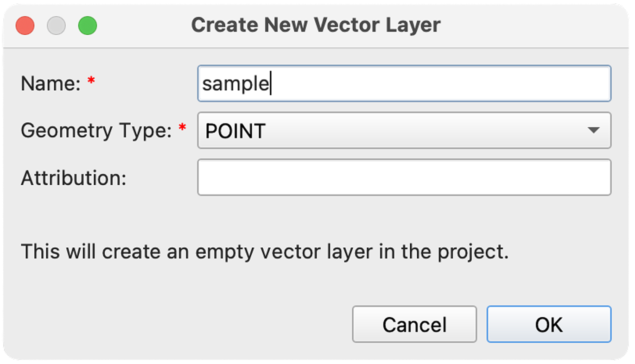Select the sample text in Name field
Image resolution: width=635 pixels, height=364 pixels.
click(234, 83)
